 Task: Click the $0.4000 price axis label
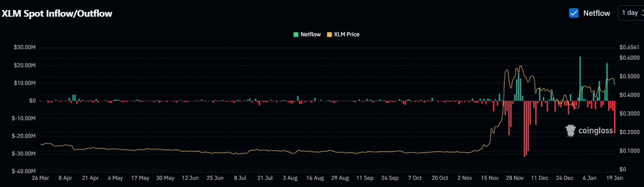(x=629, y=95)
